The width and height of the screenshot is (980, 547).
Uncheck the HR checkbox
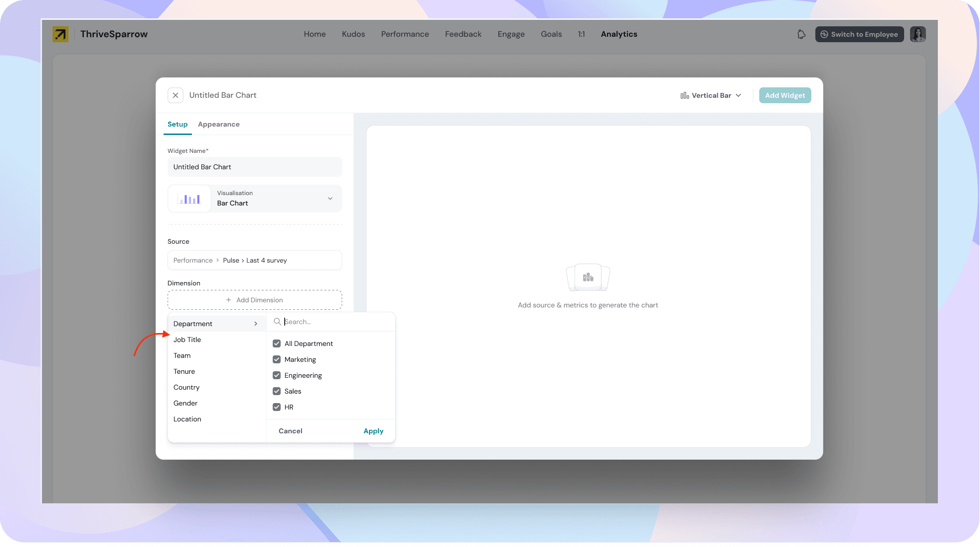(277, 407)
